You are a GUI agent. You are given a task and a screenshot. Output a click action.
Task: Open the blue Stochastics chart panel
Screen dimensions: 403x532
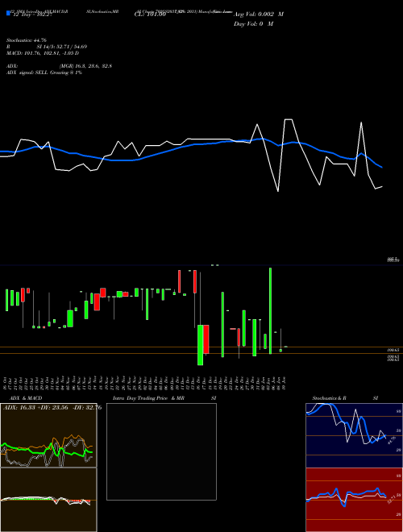pyautogui.click(x=354, y=435)
